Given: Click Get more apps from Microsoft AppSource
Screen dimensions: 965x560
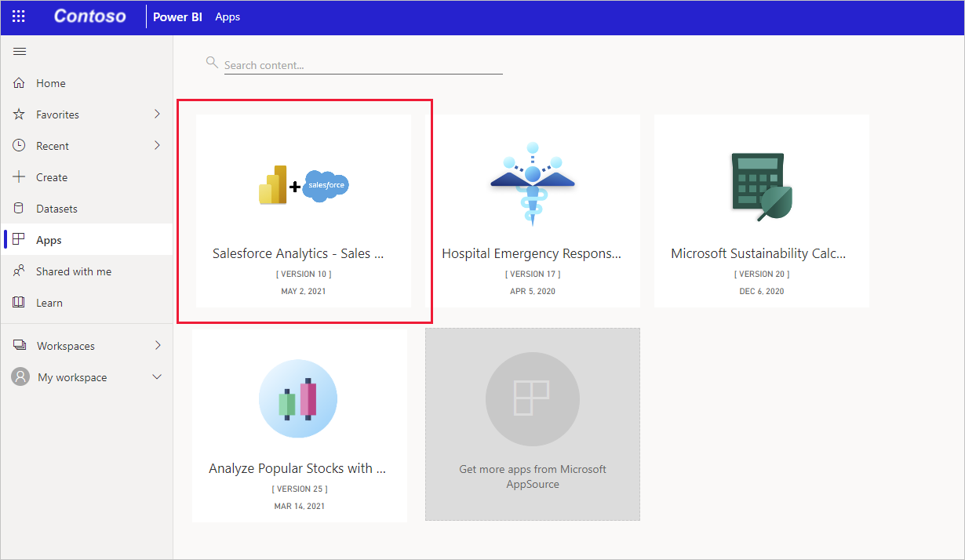Looking at the screenshot, I should coord(533,477).
